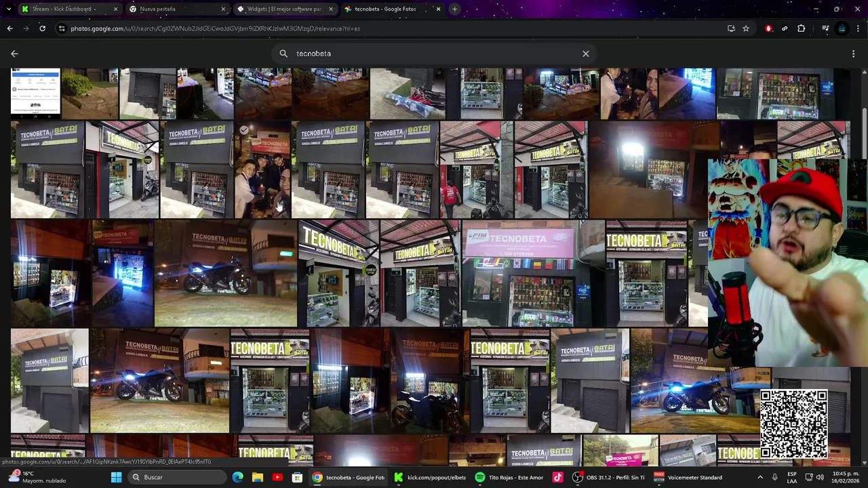Switch to the Chrome tecnobeta taskbar window
Screen dimensions: 868x488
coord(349,477)
